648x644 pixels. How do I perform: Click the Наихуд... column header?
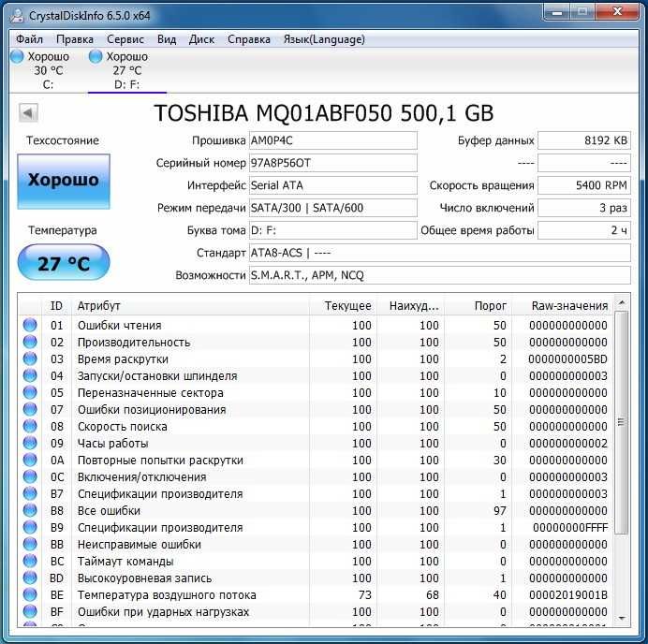[x=410, y=306]
